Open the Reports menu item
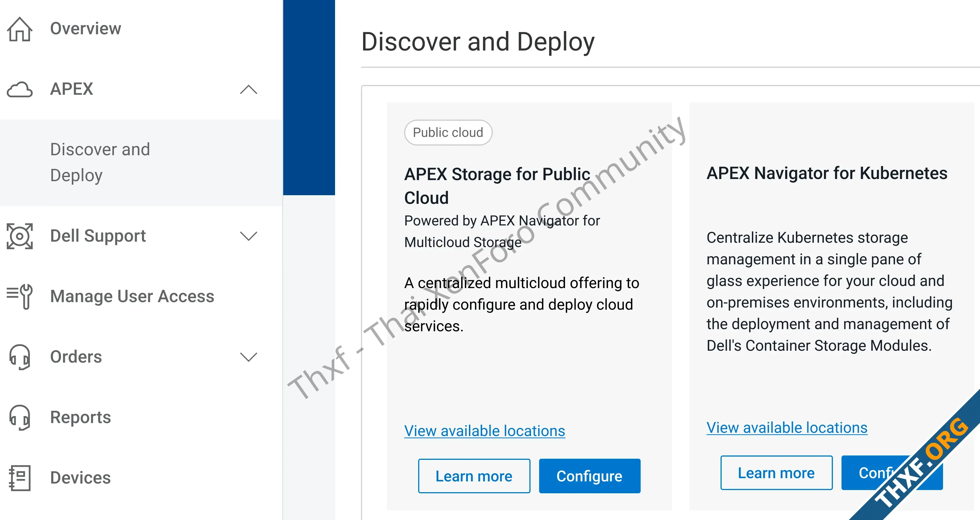 coord(81,417)
